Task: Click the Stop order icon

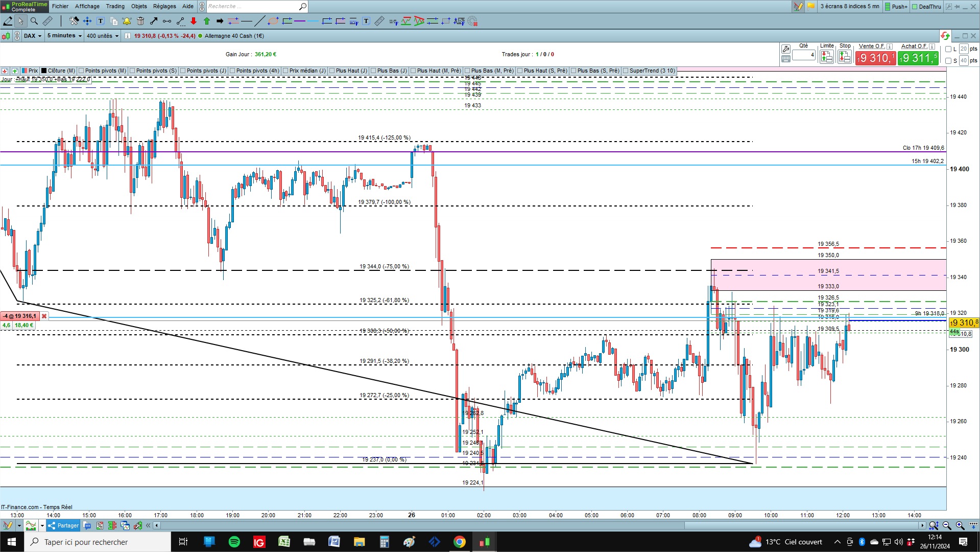Action: point(845,57)
